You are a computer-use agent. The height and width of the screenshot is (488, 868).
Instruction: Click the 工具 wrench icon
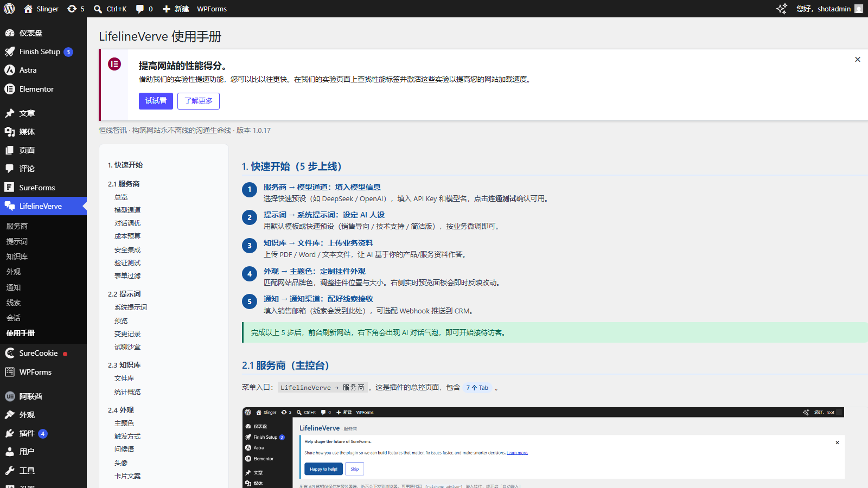[10, 471]
